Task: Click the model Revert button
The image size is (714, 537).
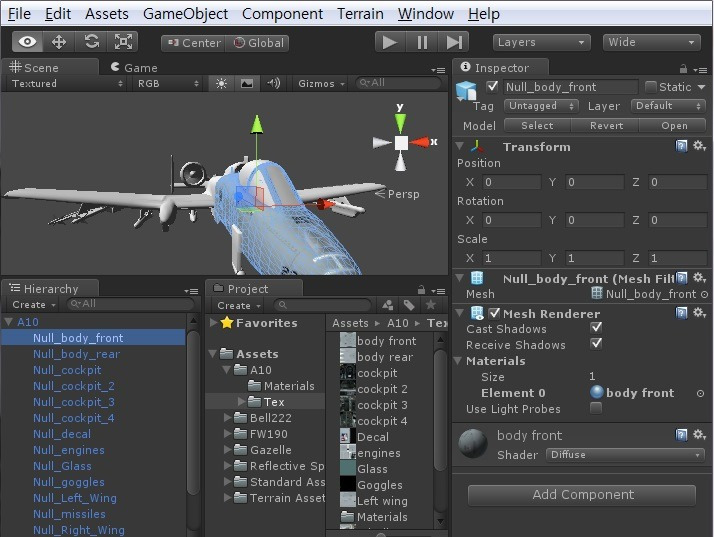Action: pyautogui.click(x=606, y=125)
